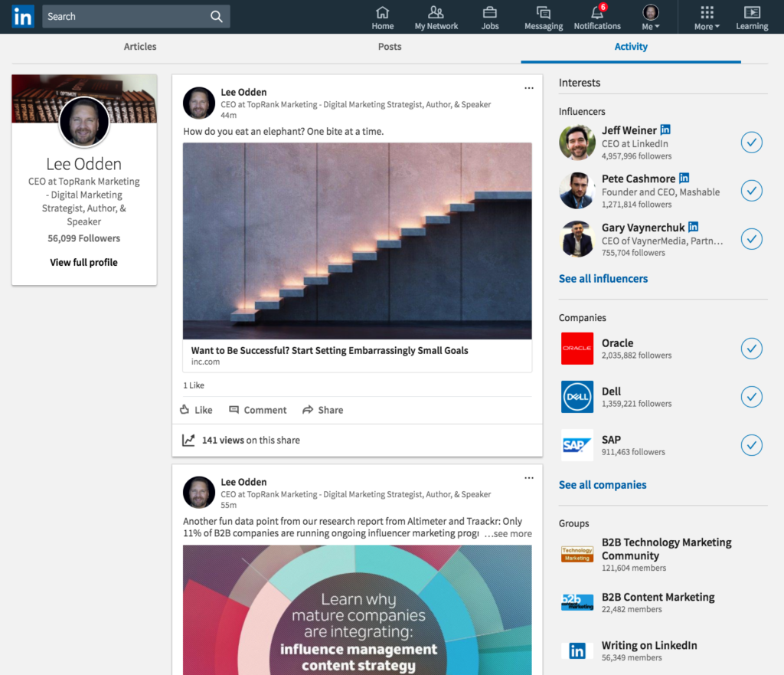Unfollow Pete Cashmore via checkmark

[x=752, y=191]
